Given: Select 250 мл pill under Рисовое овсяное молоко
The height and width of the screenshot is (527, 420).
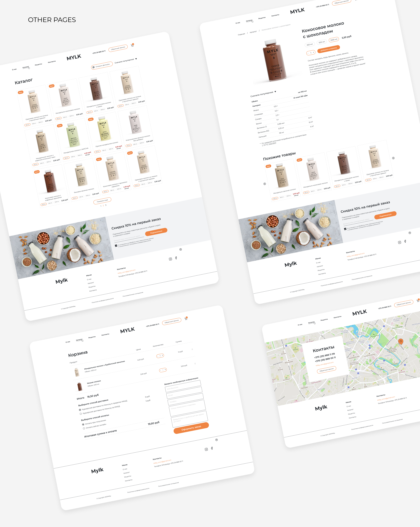Looking at the screenshot, I should click(x=75, y=198).
